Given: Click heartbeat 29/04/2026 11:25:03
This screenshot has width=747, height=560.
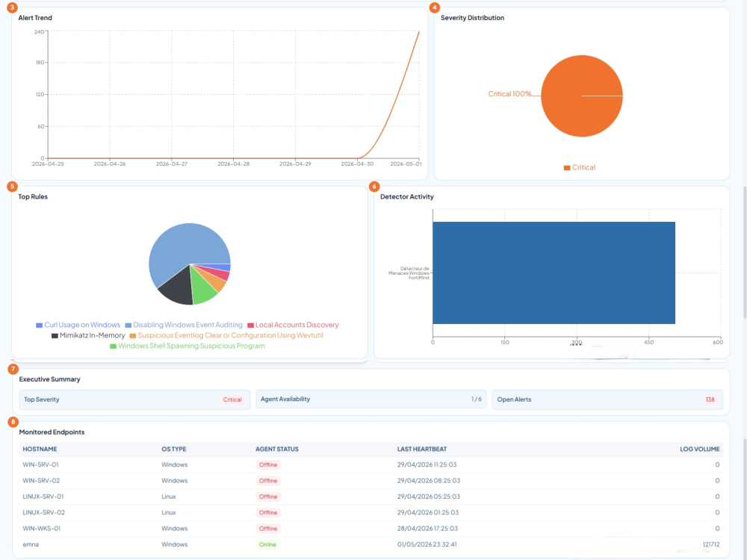Looking at the screenshot, I should [427, 464].
